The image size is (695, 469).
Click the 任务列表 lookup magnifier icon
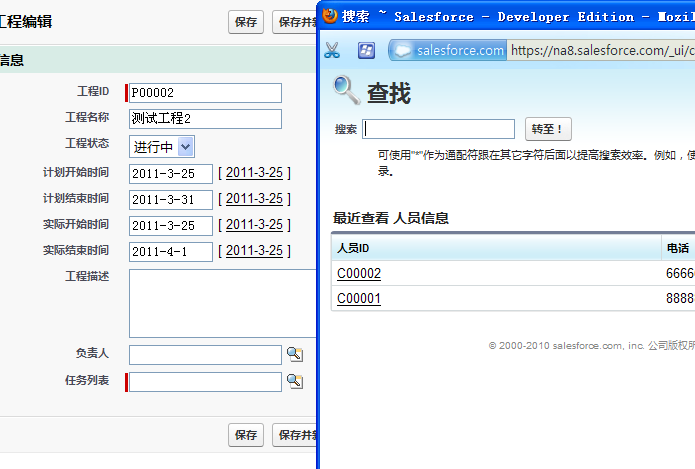pos(295,381)
